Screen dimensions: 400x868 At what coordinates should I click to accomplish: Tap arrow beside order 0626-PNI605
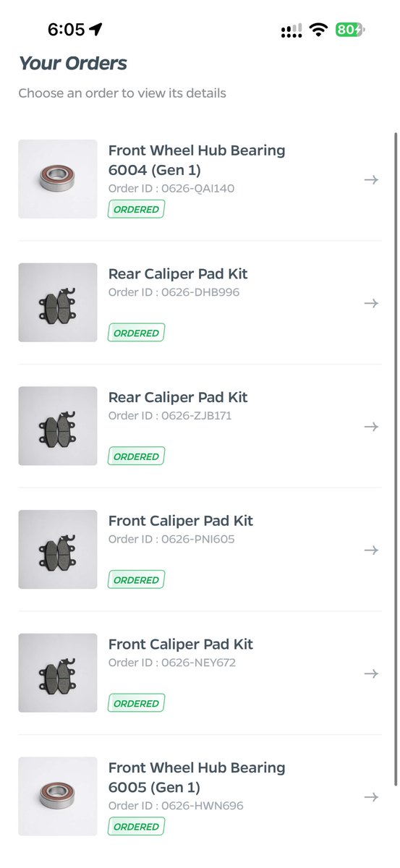coord(371,550)
